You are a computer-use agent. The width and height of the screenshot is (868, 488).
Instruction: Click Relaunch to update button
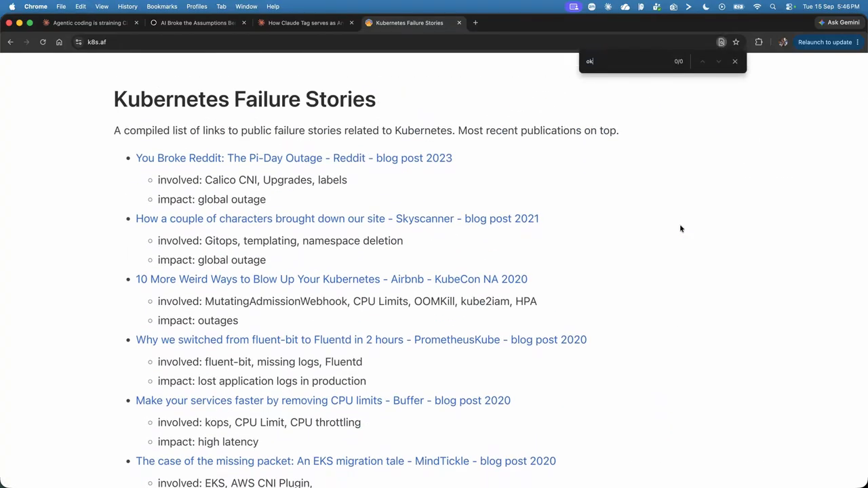click(829, 42)
